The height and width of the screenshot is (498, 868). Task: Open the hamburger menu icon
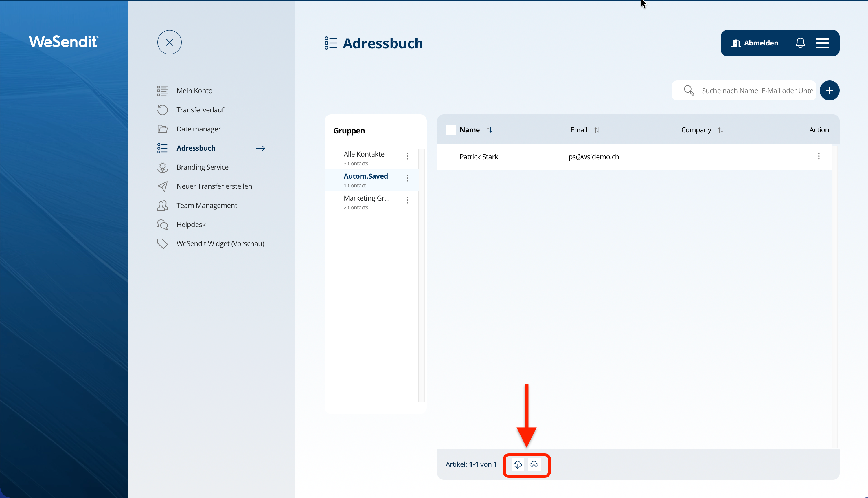pos(822,43)
